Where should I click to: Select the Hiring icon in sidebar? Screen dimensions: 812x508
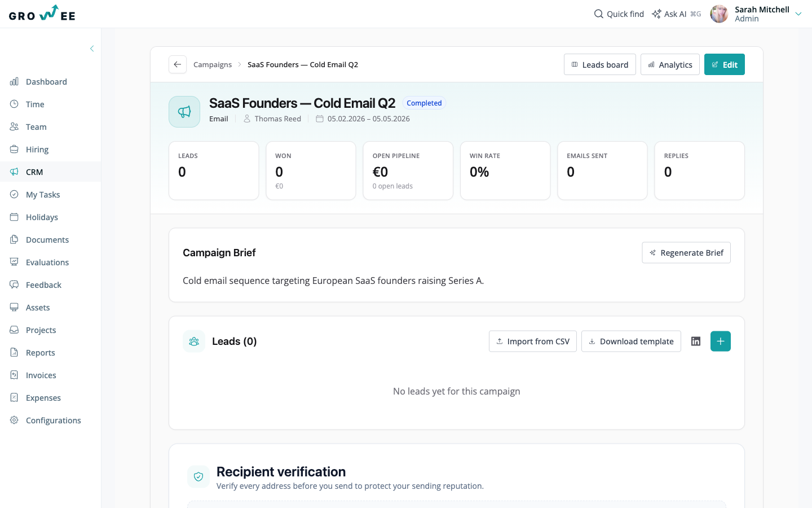point(14,150)
